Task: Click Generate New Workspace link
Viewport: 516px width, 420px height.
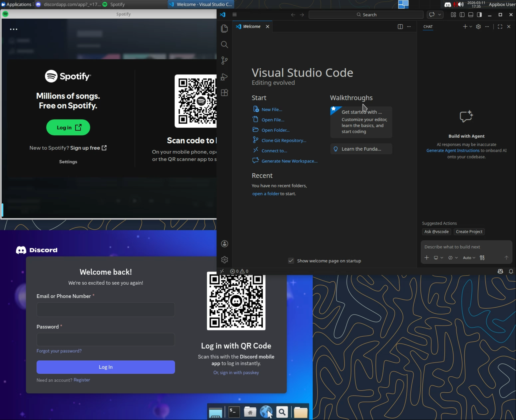Action: (x=289, y=161)
